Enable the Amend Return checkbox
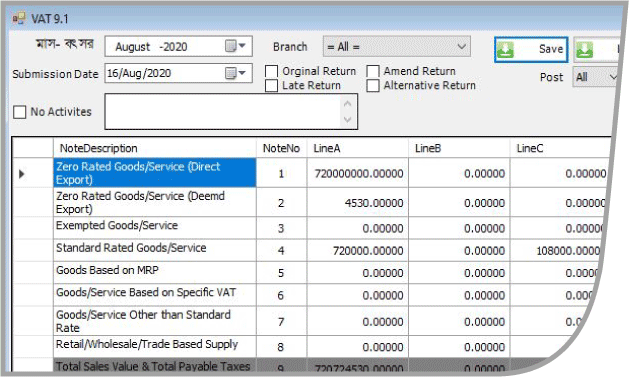This screenshot has height=377, width=632. [373, 71]
